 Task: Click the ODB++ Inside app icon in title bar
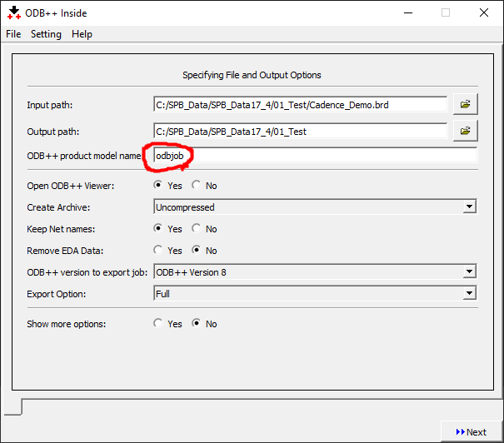14,12
